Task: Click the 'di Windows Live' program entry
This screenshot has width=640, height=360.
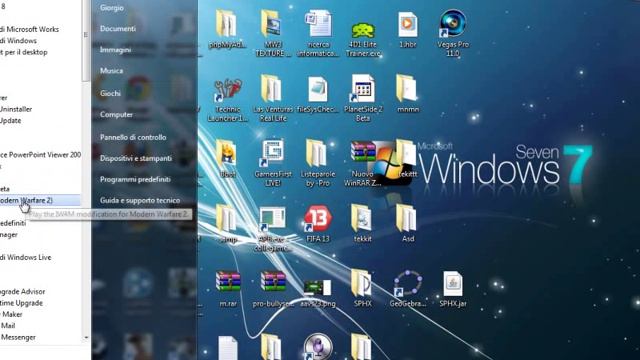Action: tap(26, 257)
